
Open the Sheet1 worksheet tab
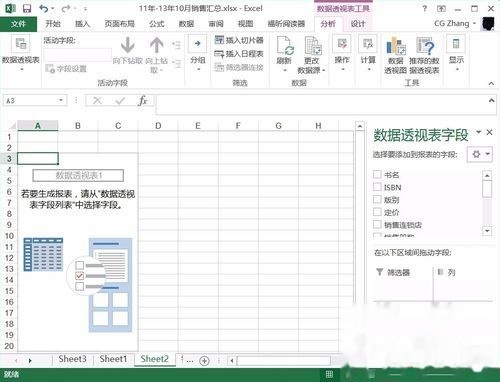(113, 359)
